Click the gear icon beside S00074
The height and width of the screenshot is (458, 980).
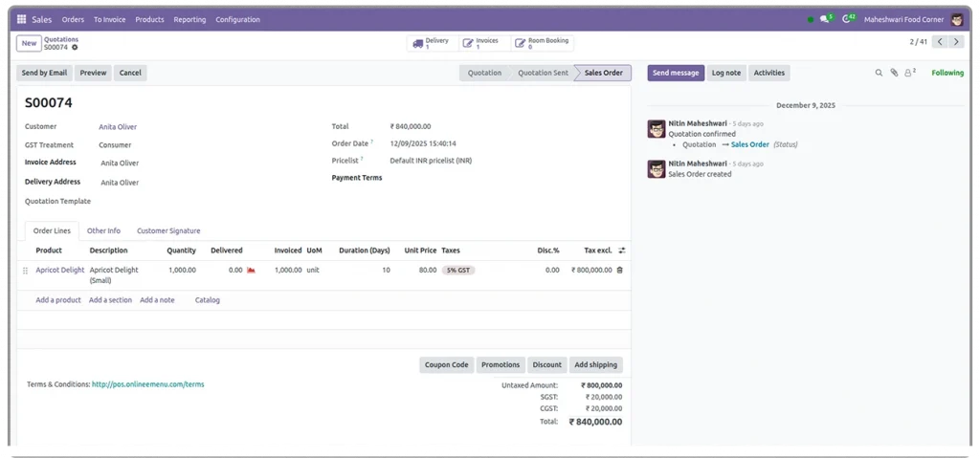point(75,47)
